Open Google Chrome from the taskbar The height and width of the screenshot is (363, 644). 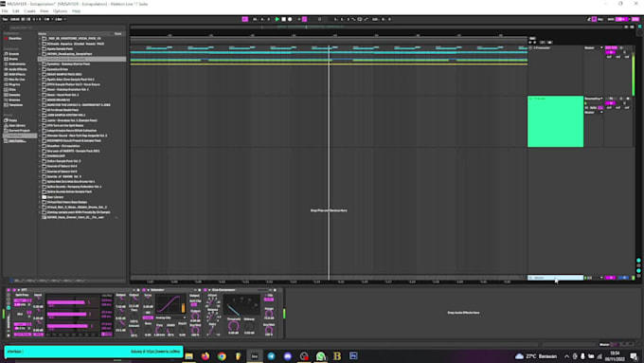click(222, 356)
